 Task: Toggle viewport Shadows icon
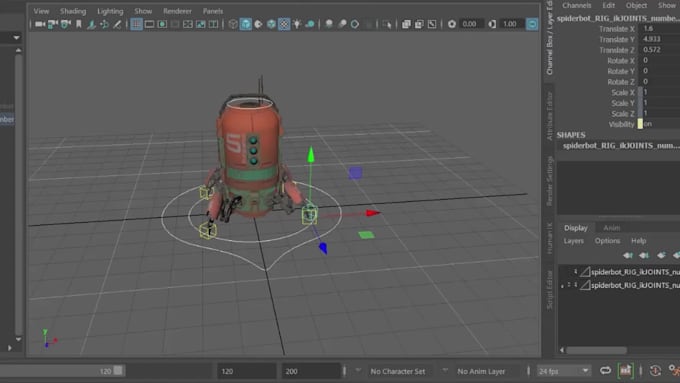click(x=310, y=24)
